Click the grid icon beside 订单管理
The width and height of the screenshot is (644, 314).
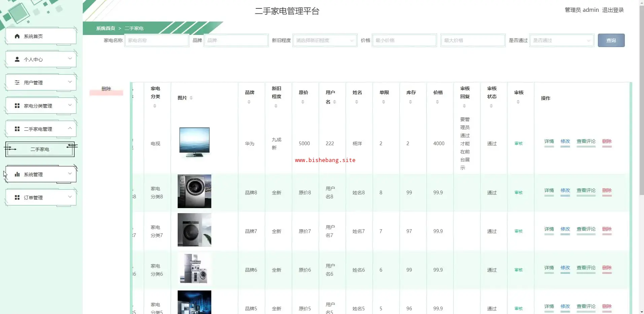(17, 197)
